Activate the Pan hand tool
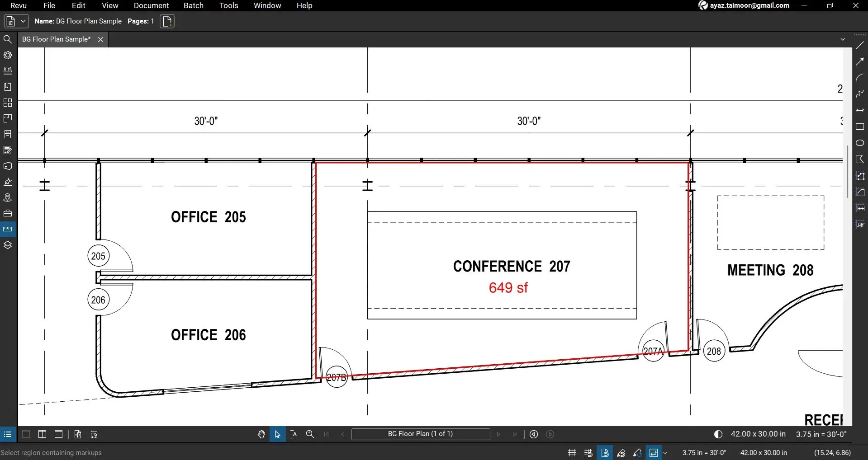Screen dimensions: 868x460 coord(261,434)
